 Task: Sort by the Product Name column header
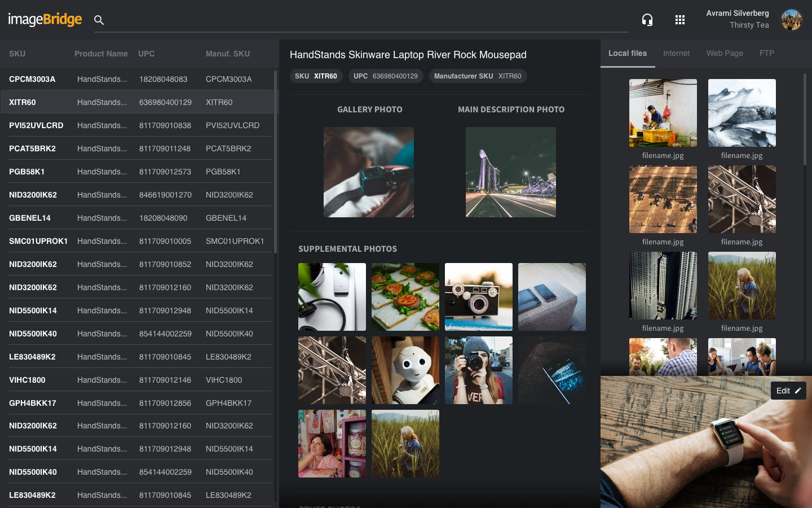[x=101, y=54]
